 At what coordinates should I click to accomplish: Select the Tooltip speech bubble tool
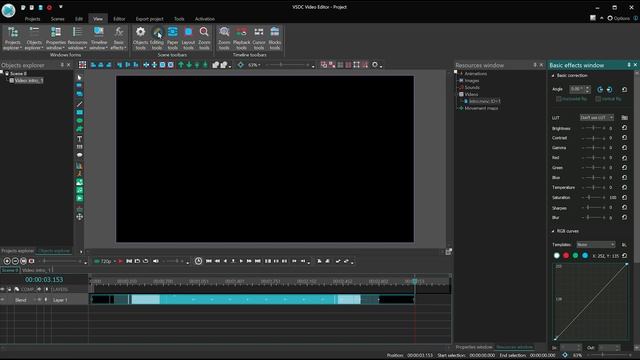tap(80, 155)
